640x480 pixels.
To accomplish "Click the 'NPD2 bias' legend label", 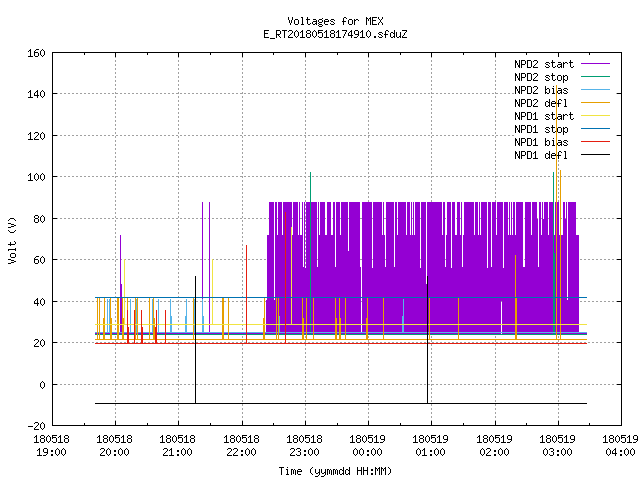I will (x=541, y=90).
